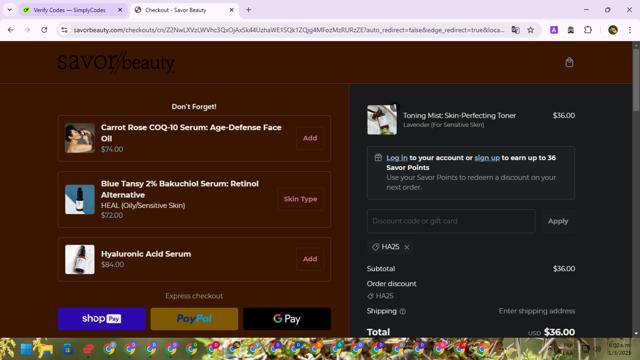Click the Savor Points gift icon
The image size is (640, 360).
pyautogui.click(x=378, y=158)
